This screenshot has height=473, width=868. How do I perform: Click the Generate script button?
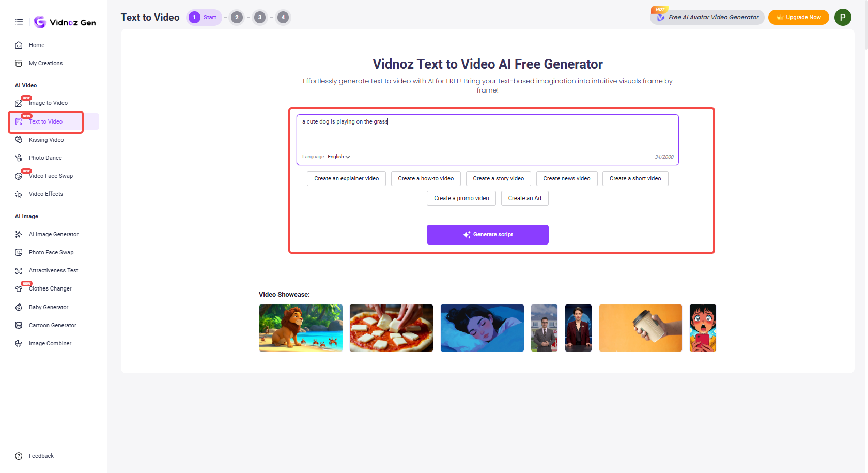click(487, 234)
